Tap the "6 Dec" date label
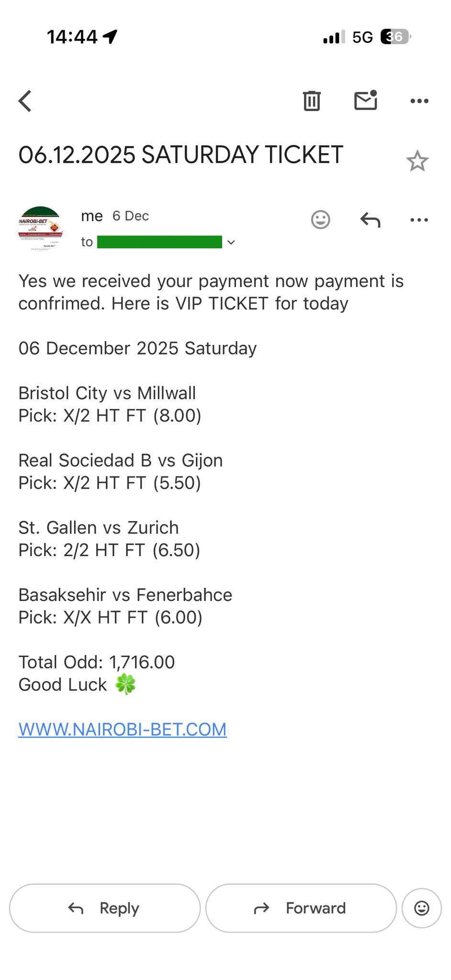 point(131,216)
